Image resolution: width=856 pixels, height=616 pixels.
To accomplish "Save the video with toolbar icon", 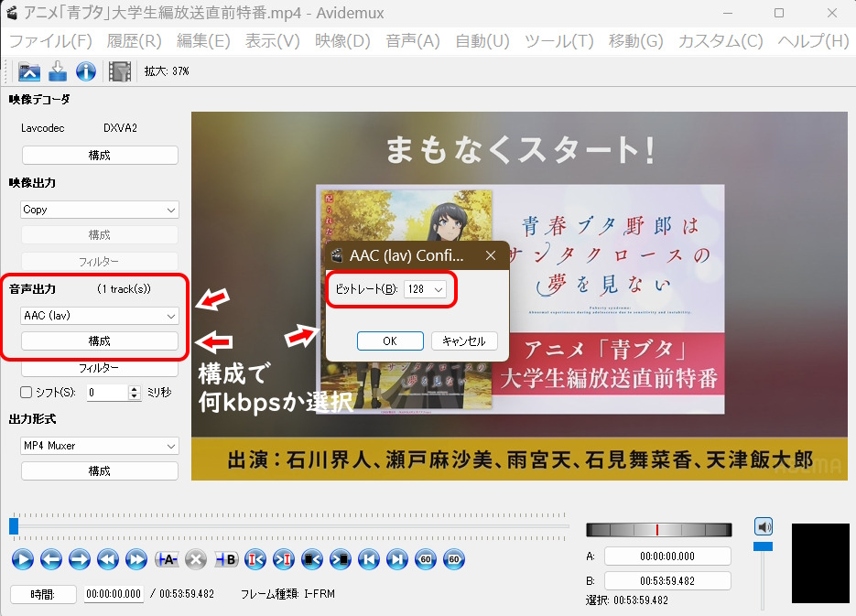I will (58, 71).
